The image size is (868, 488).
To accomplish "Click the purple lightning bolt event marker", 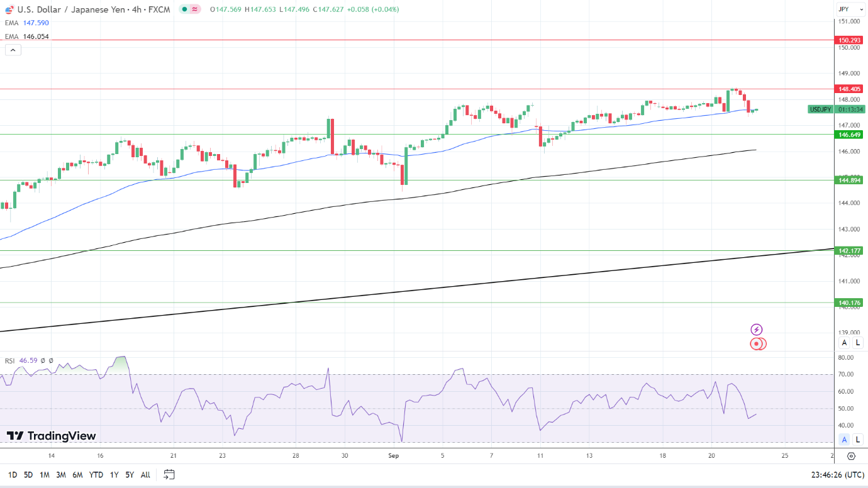I will 757,330.
